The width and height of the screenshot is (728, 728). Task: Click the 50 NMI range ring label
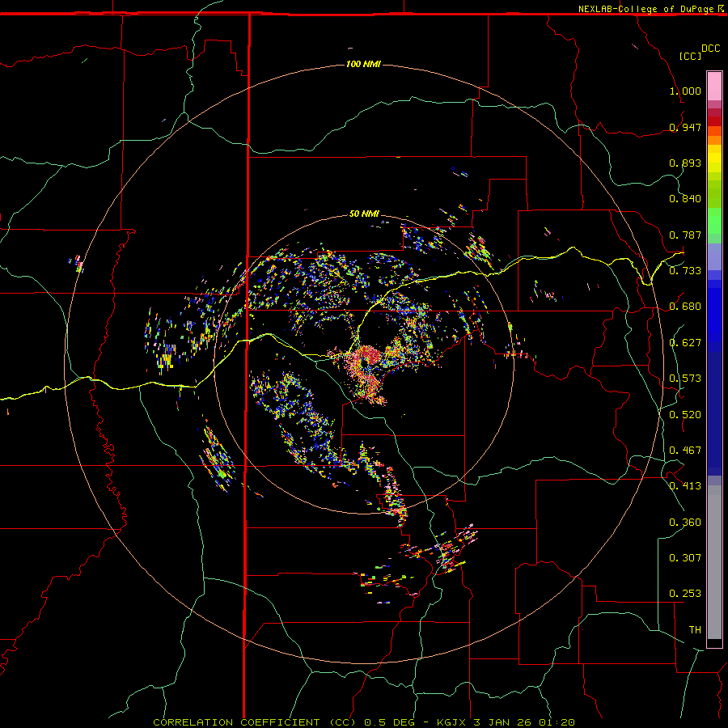tap(364, 214)
